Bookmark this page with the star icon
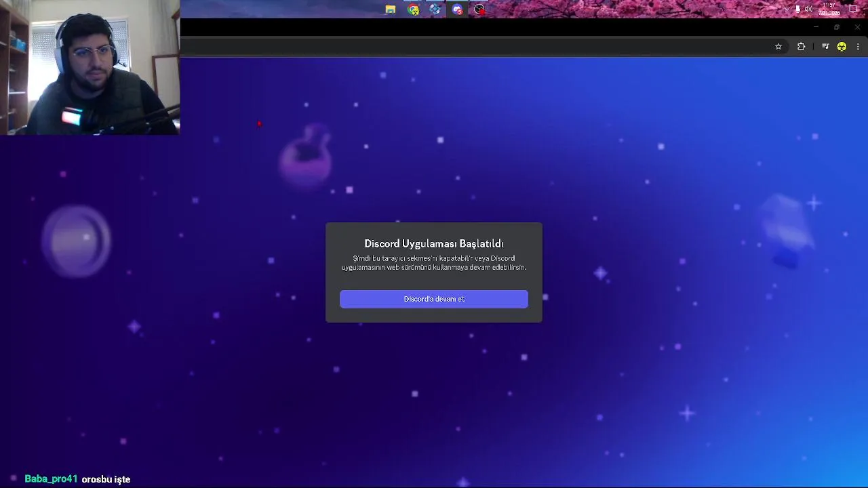The image size is (868, 488). (x=778, y=47)
